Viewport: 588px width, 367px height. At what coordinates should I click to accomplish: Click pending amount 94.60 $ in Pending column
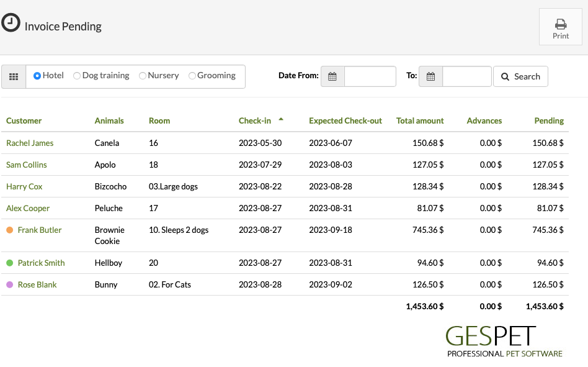point(550,263)
